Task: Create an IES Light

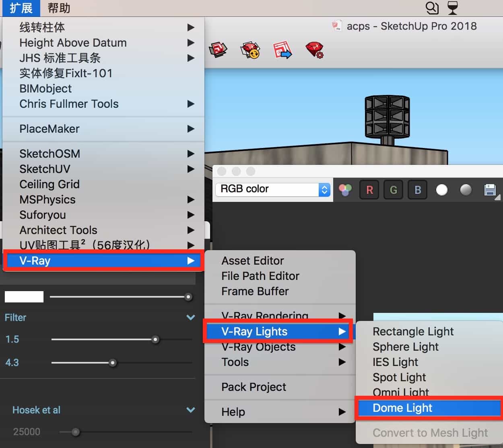Action: pos(429,362)
